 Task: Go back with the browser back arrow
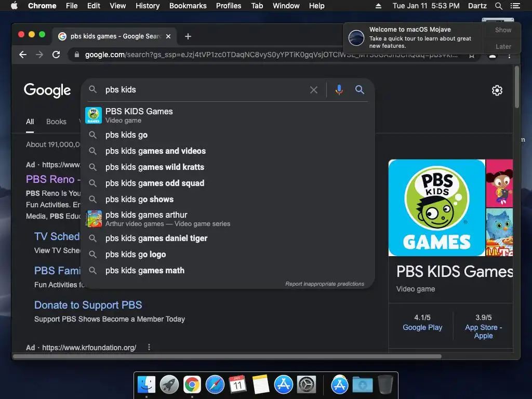point(23,55)
